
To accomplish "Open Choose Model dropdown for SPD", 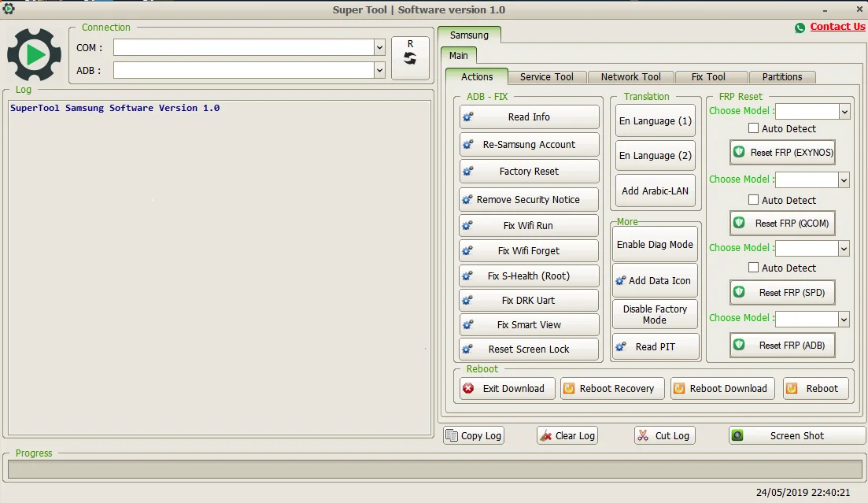I will click(844, 249).
